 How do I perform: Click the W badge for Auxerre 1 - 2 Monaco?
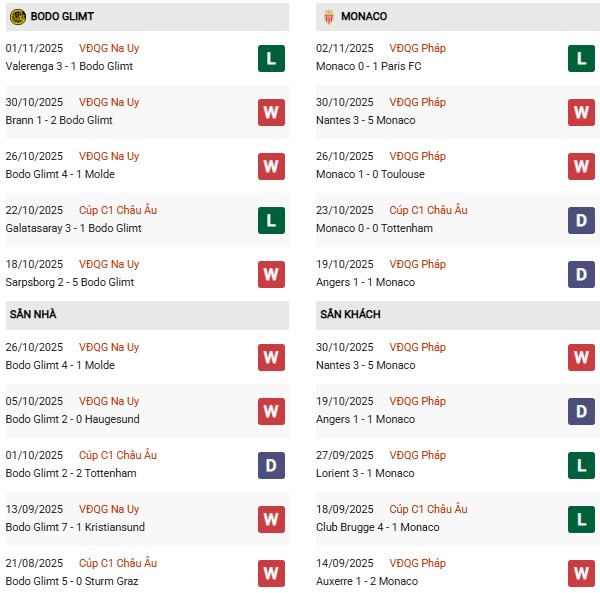582,573
